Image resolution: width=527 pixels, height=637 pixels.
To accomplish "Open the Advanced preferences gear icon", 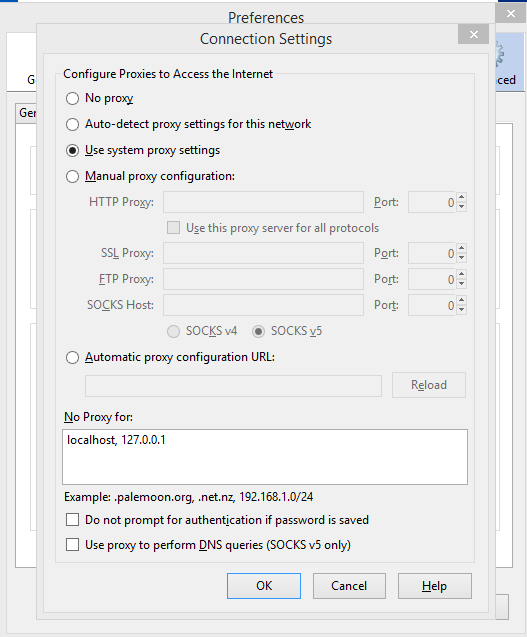I will [500, 54].
